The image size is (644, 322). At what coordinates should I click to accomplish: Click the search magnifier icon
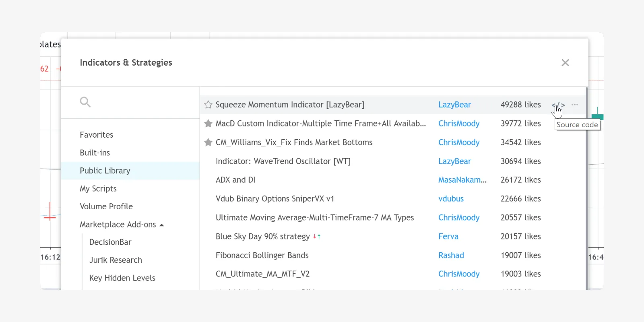tap(85, 102)
